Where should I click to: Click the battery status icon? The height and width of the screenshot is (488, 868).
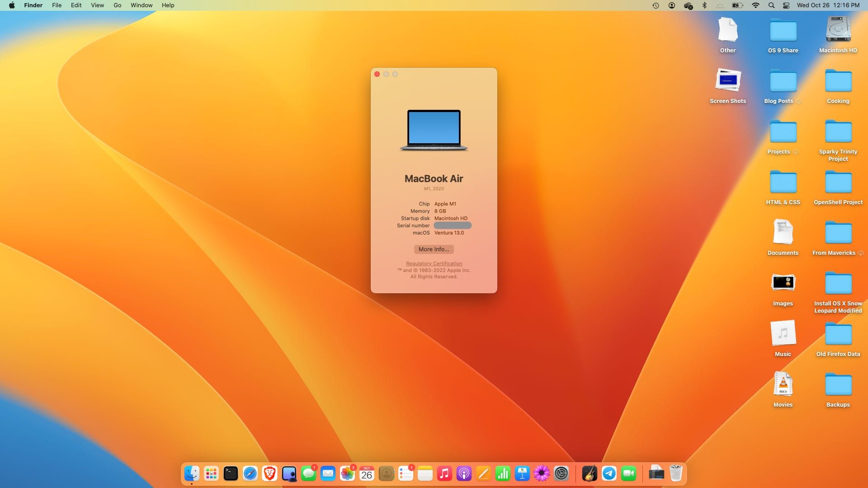[x=737, y=5]
